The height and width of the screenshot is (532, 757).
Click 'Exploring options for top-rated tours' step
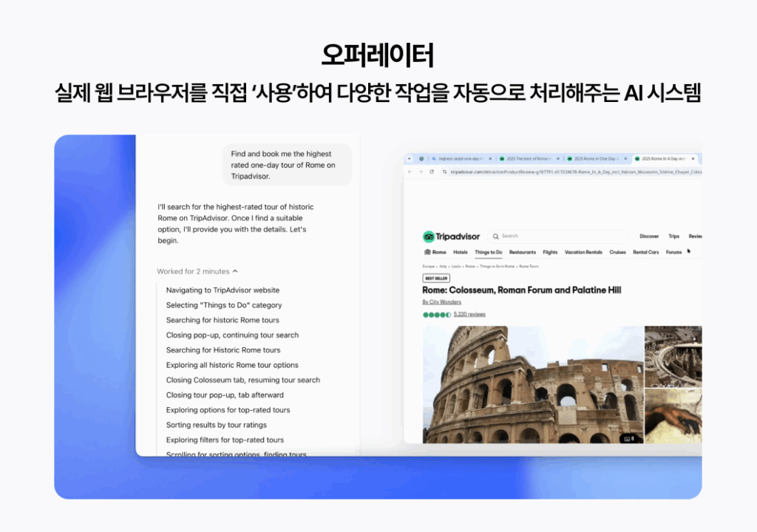(228, 410)
